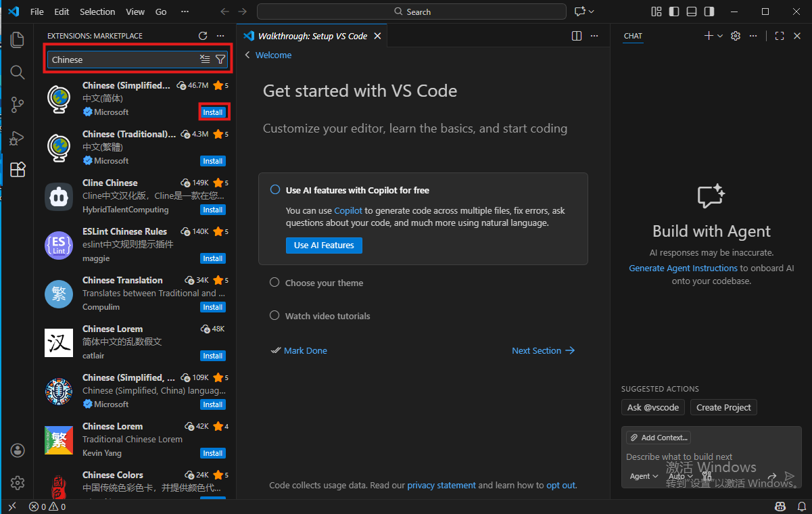This screenshot has height=514, width=812.
Task: Refresh the extensions marketplace list
Action: [x=203, y=36]
